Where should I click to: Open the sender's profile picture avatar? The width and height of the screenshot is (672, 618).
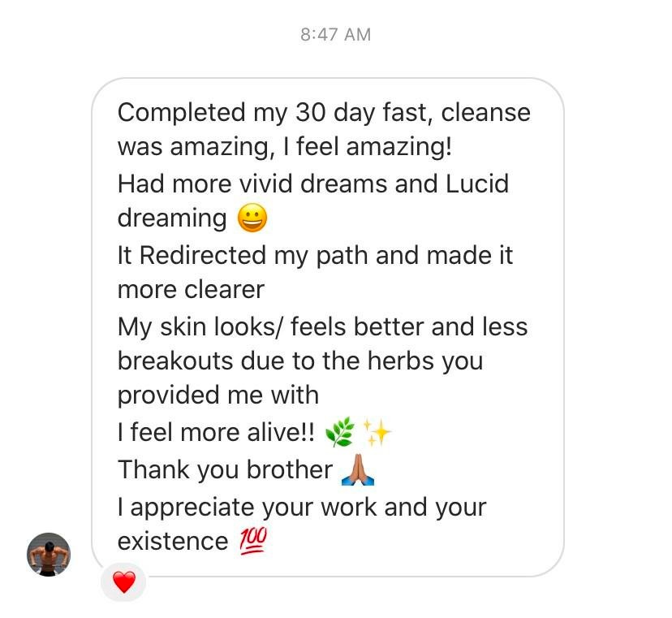click(x=49, y=555)
